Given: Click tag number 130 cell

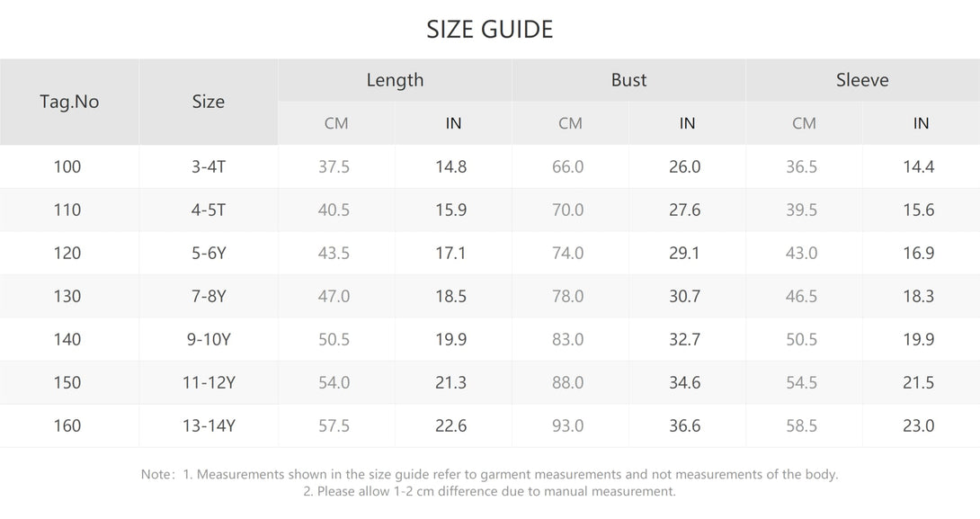Looking at the screenshot, I should click(67, 296).
